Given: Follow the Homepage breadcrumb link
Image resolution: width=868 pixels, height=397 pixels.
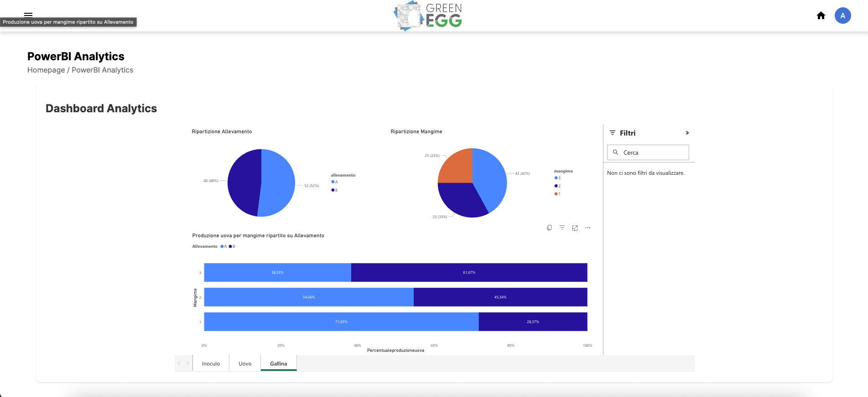Looking at the screenshot, I should 46,70.
